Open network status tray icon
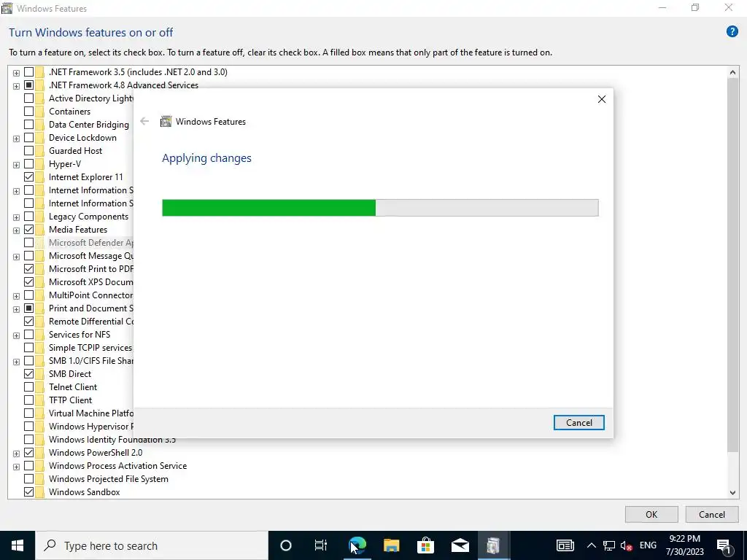The height and width of the screenshot is (560, 747). click(x=609, y=545)
